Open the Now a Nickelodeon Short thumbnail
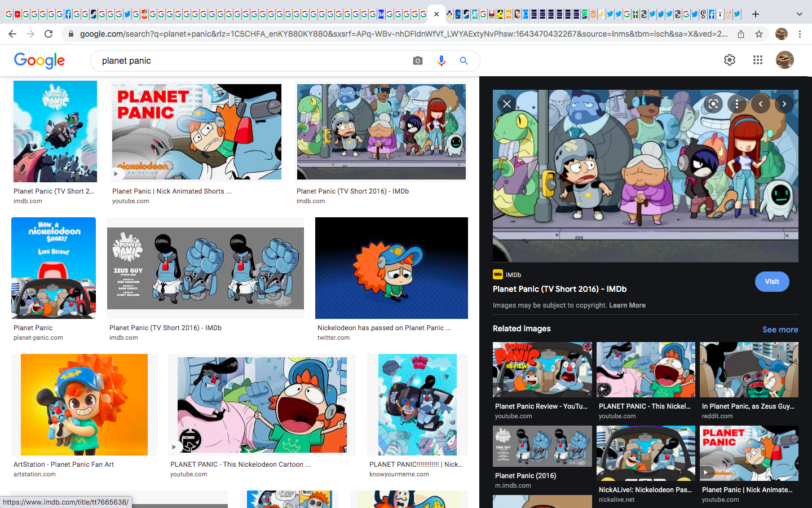 pos(54,268)
